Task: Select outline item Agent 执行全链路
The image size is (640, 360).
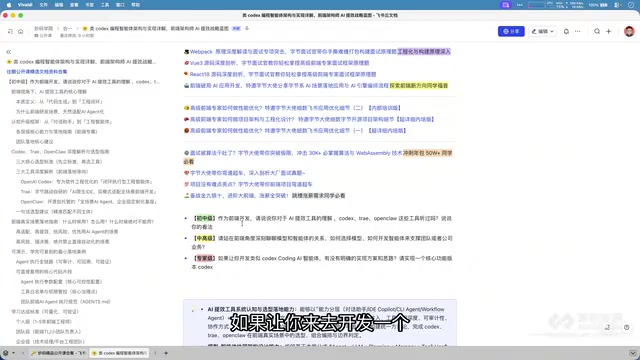Action: (x=64, y=262)
